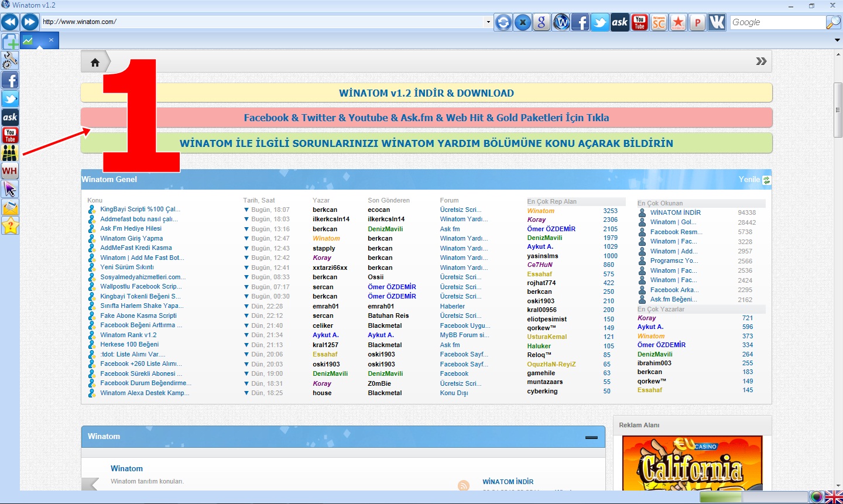Viewport: 843px width, 504px height.
Task: Click the Google search input box
Action: click(x=777, y=22)
